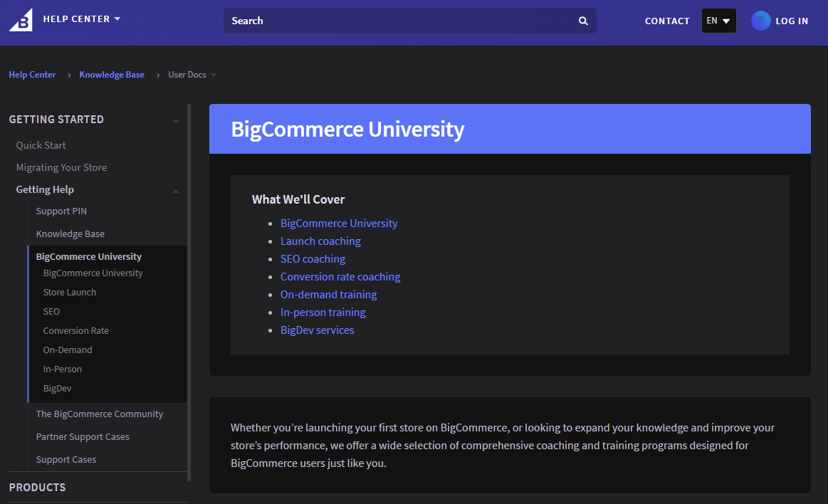Click Conversion rate coaching link

(340, 277)
